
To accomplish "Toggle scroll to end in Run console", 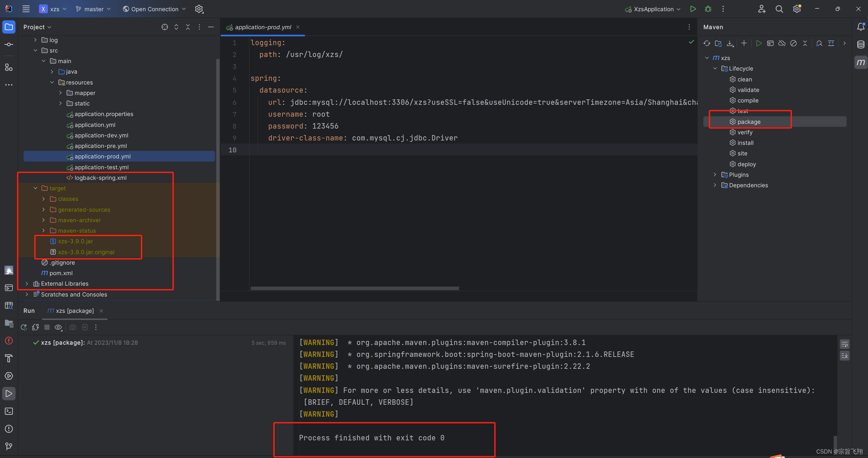I will [x=845, y=356].
